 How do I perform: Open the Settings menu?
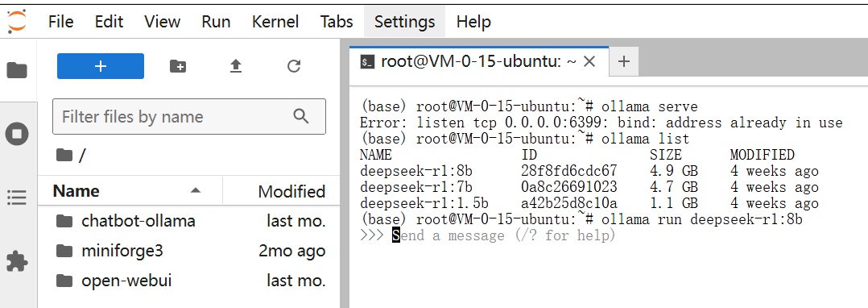click(405, 22)
